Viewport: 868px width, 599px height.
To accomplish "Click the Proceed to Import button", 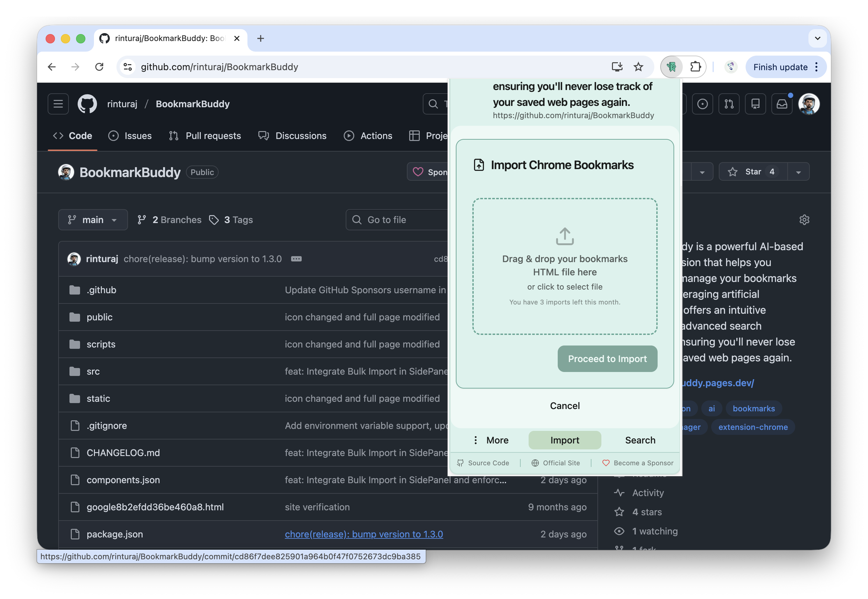I will [x=607, y=358].
